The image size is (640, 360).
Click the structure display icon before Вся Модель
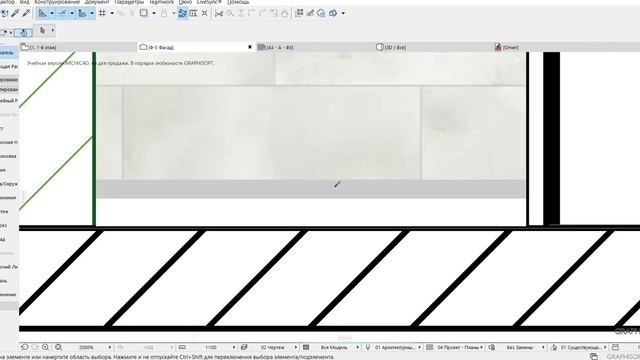coord(306,347)
